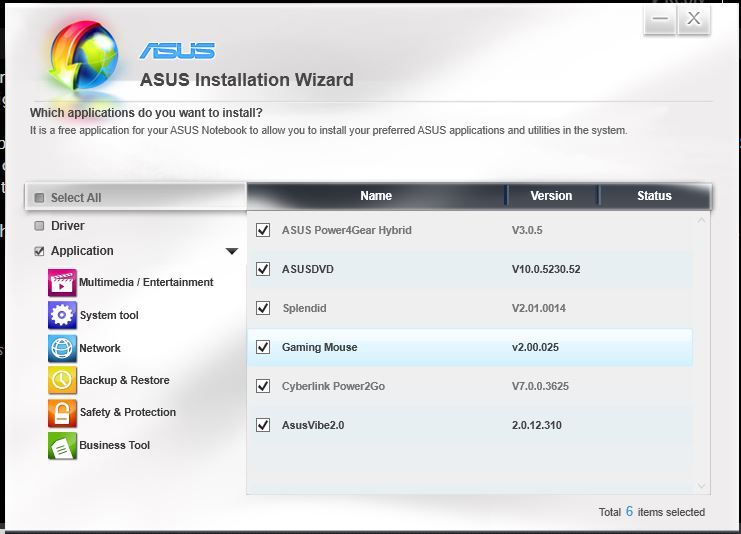Click the ASUS logo in header

(177, 51)
